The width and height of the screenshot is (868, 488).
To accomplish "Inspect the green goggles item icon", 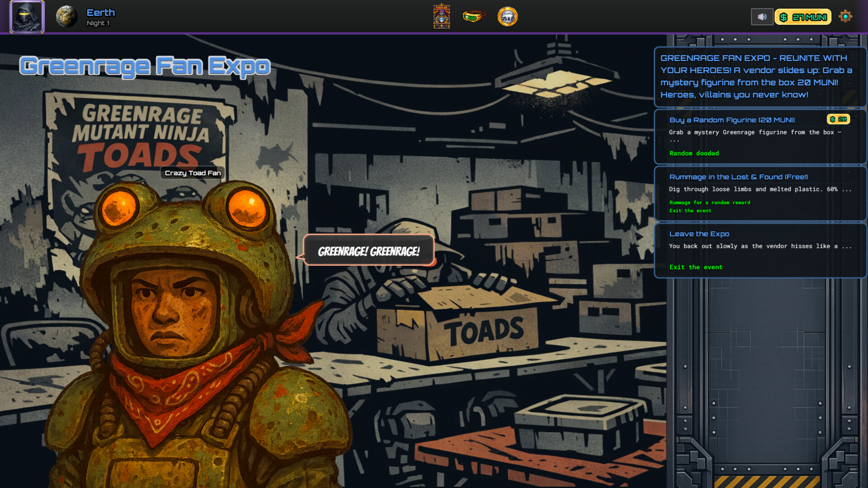I will [474, 17].
